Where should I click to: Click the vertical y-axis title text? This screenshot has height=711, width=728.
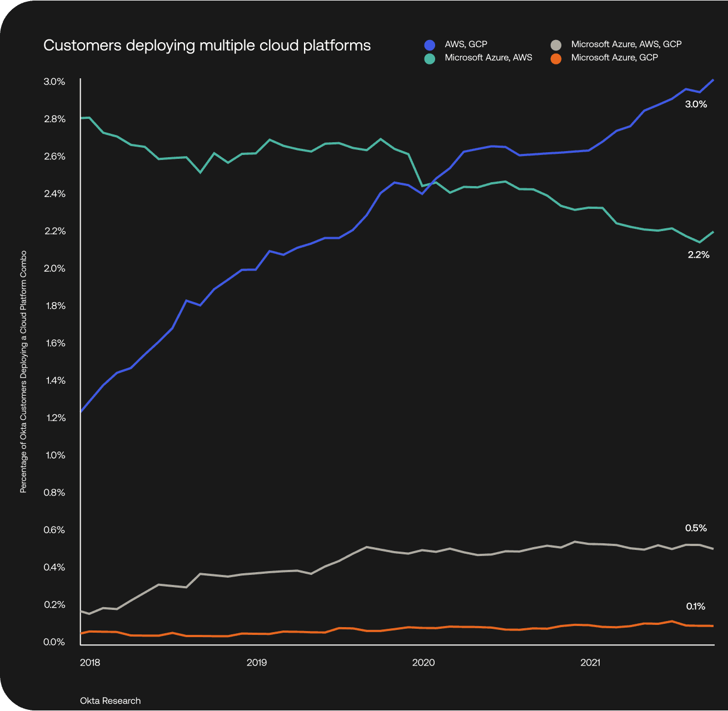click(x=23, y=372)
